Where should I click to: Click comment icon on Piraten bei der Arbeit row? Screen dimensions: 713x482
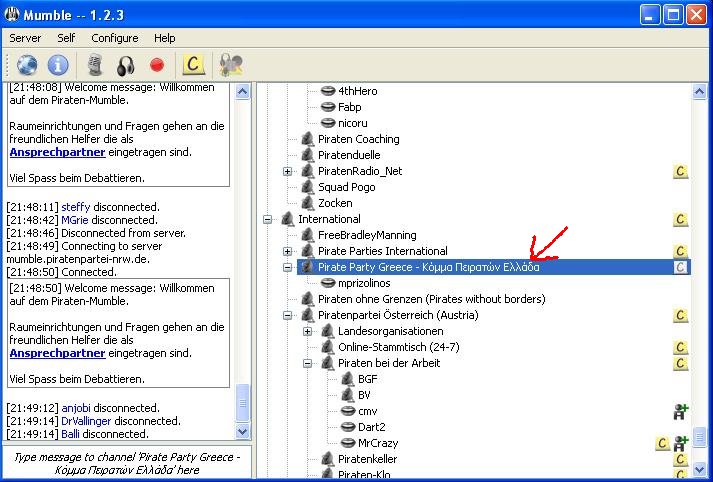[680, 363]
